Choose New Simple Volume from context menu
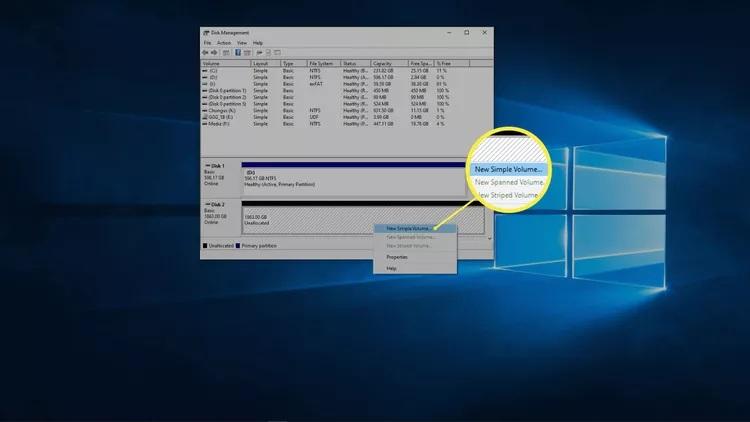Screen dimensions: 750x422 coord(412,228)
